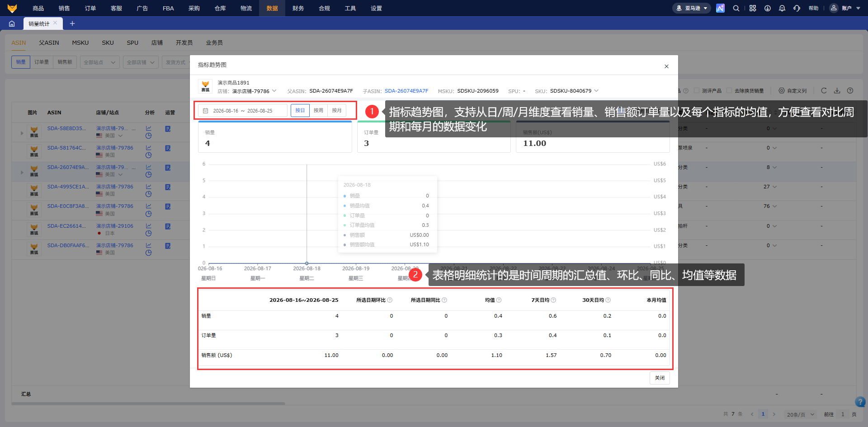Open child ASIN link SDA-26074E9A7F
Viewport: 868px width, 427px height.
click(x=406, y=91)
